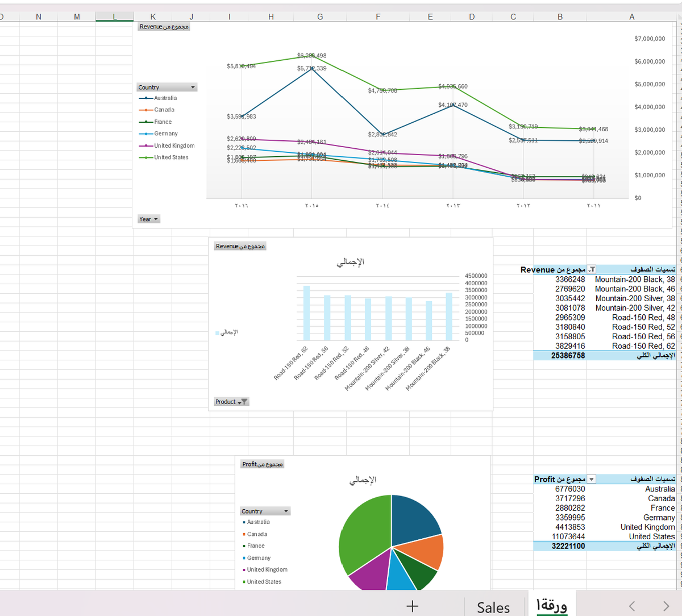
Task: Select column B header
Action: 560,16
